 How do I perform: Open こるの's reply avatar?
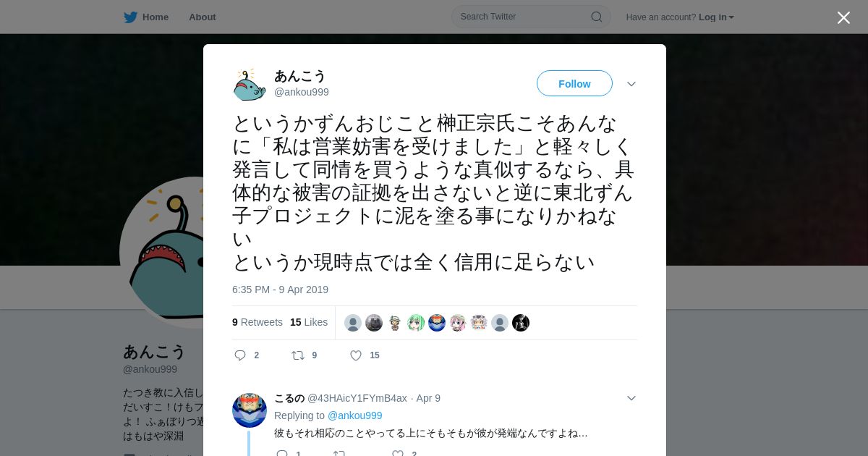tap(250, 410)
